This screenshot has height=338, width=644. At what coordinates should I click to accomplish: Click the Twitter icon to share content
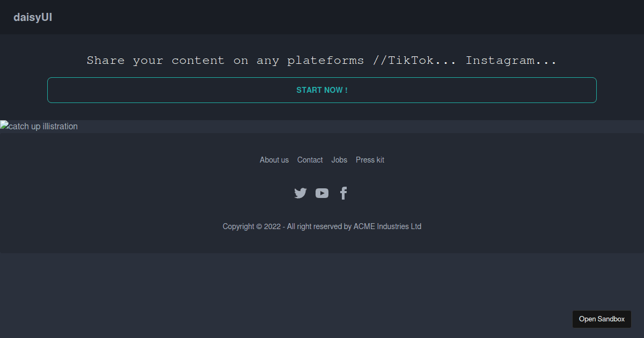click(x=301, y=193)
